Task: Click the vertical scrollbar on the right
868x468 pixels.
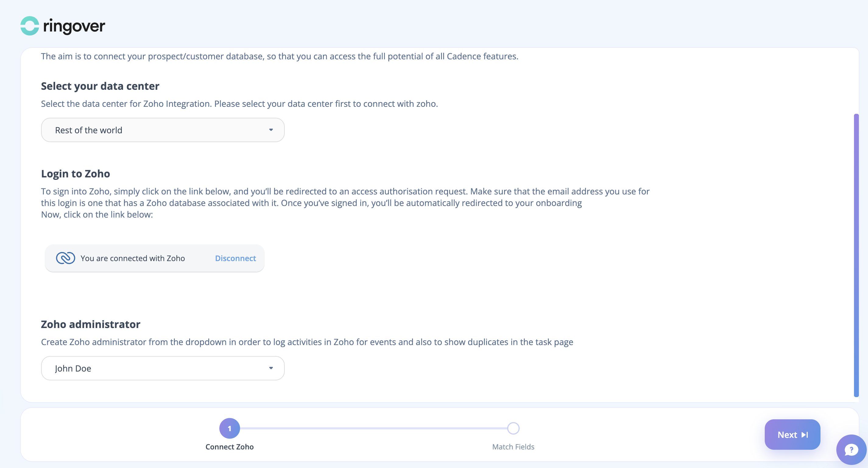Action: click(x=856, y=255)
